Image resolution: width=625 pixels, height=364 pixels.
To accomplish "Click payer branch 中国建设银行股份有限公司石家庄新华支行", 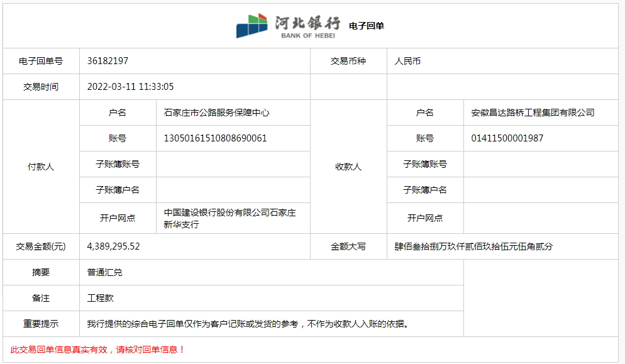I will 230,218.
